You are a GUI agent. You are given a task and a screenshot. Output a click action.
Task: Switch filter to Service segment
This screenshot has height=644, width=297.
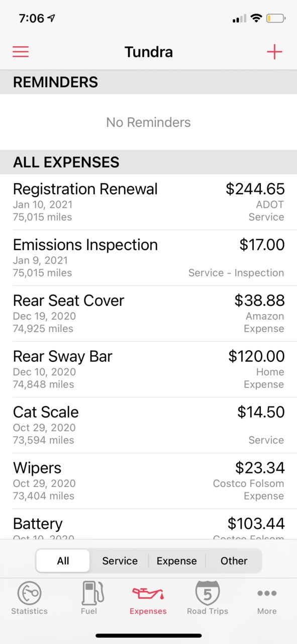(x=120, y=560)
